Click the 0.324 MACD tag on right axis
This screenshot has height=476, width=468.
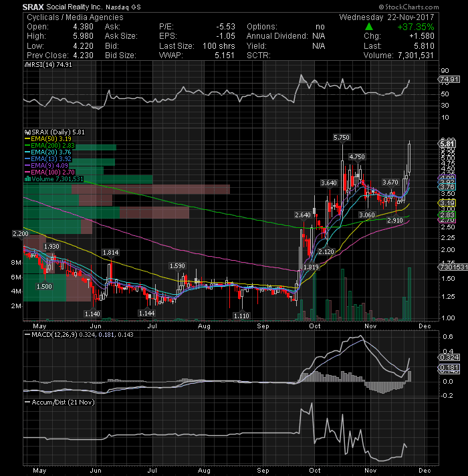pyautogui.click(x=449, y=357)
